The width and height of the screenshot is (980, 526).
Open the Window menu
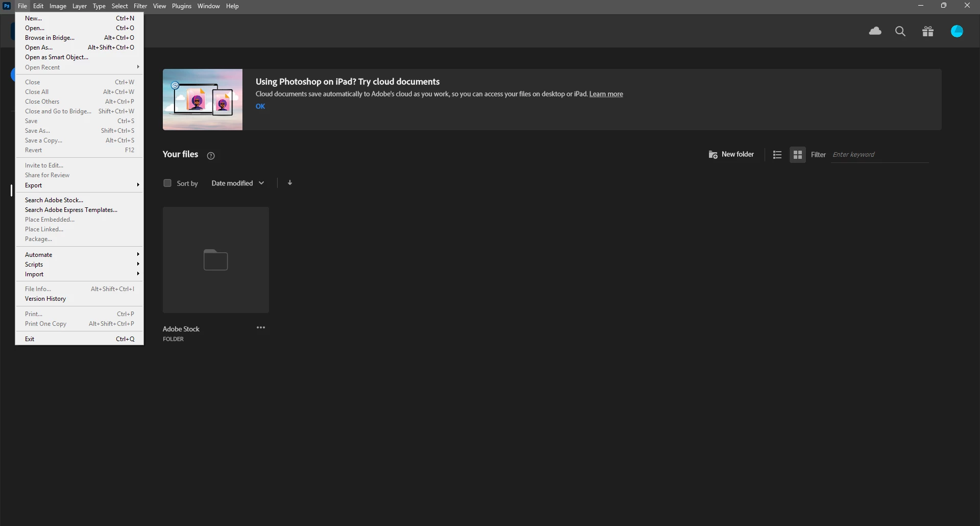(209, 6)
